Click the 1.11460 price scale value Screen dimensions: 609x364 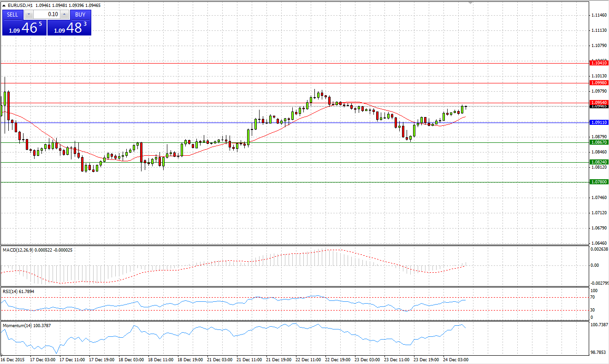pos(599,15)
